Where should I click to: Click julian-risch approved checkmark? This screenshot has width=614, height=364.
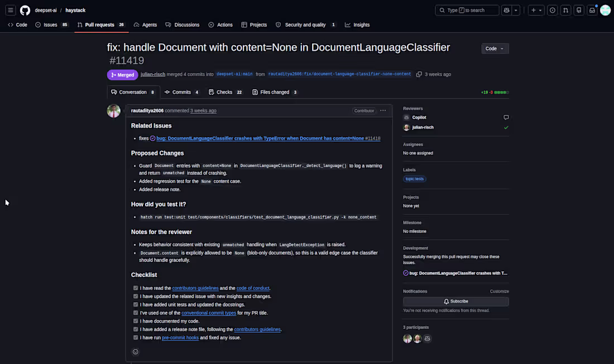(506, 128)
